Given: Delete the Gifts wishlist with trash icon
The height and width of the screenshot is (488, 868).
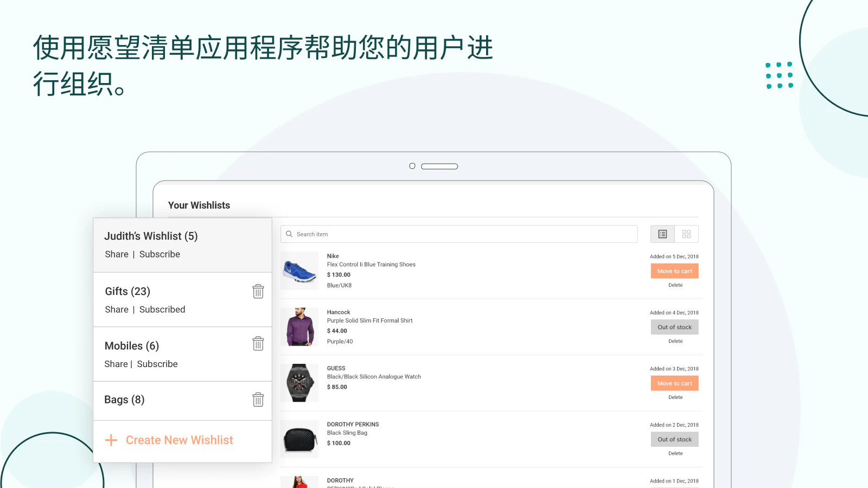Looking at the screenshot, I should coord(258,291).
